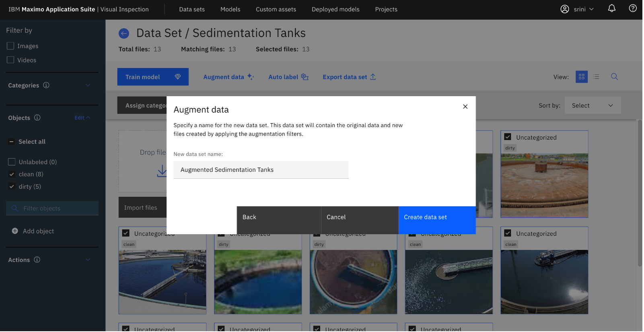Open the Projects nav item
This screenshot has width=644, height=332.
pyautogui.click(x=387, y=9)
